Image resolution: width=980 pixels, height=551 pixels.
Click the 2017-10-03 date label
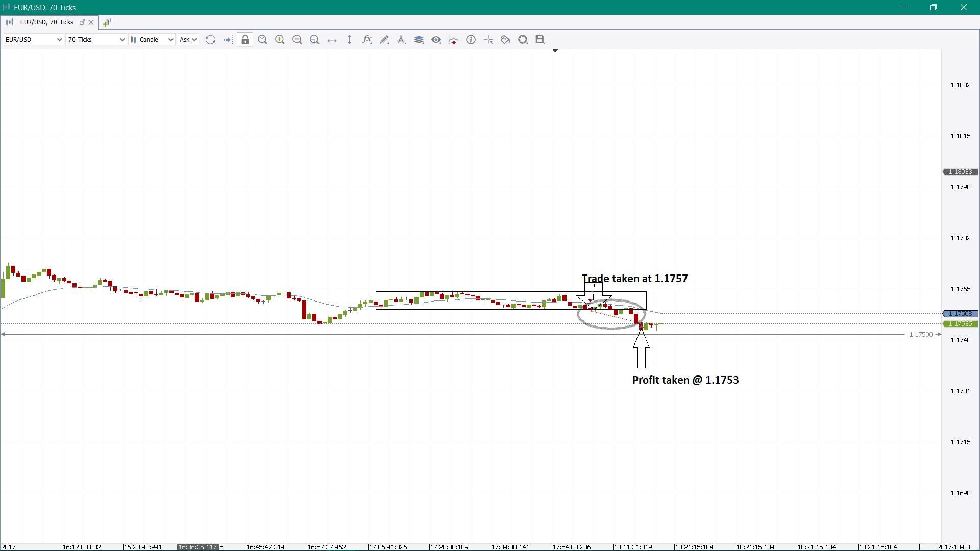[x=953, y=547]
